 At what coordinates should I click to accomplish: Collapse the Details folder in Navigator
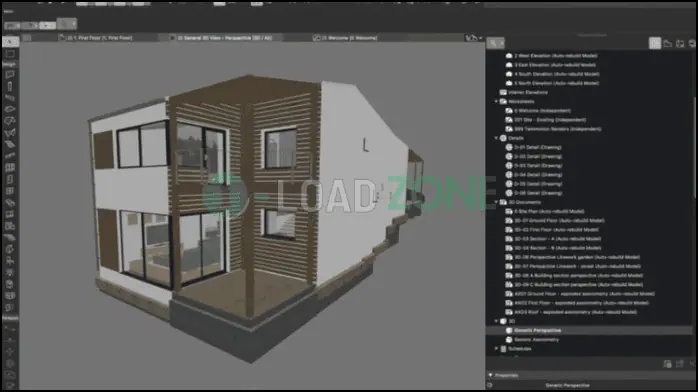[x=496, y=138]
